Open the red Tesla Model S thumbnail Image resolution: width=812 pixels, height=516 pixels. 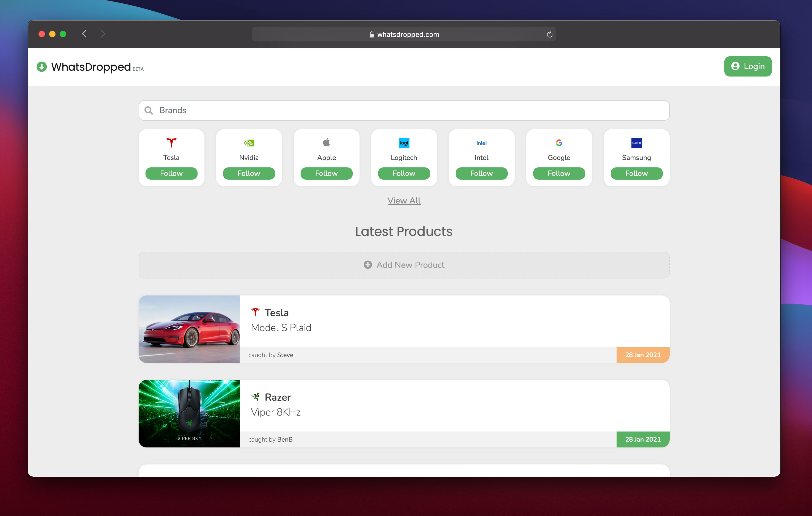(x=189, y=329)
